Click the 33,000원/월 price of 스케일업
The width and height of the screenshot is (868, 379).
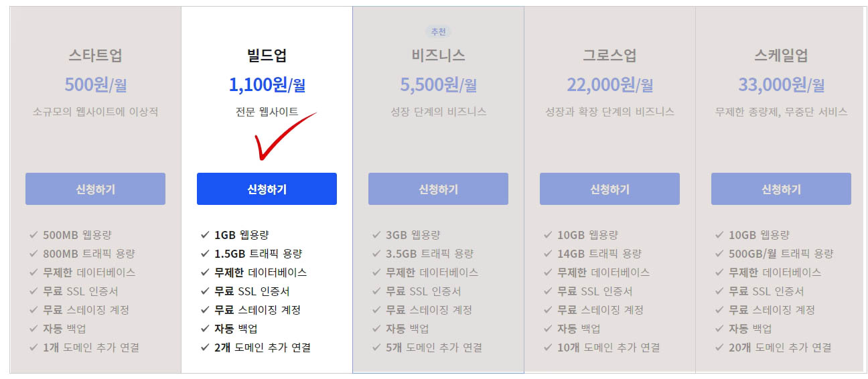781,85
